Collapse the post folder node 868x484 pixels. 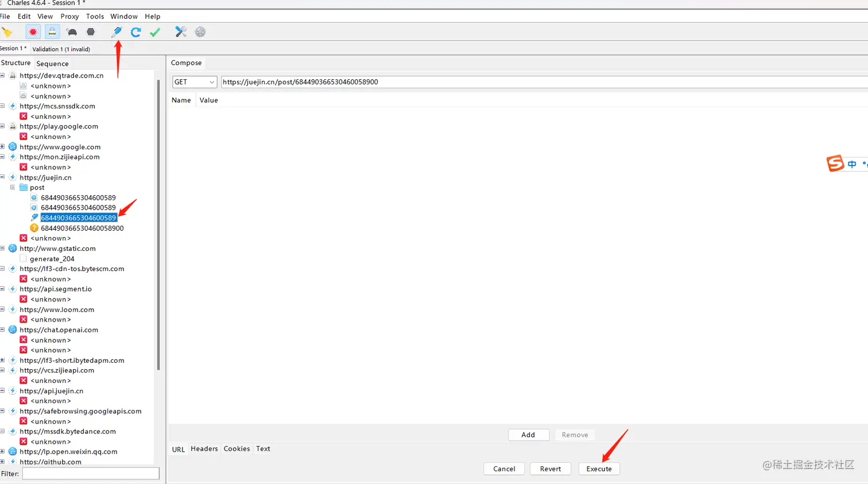coord(13,187)
